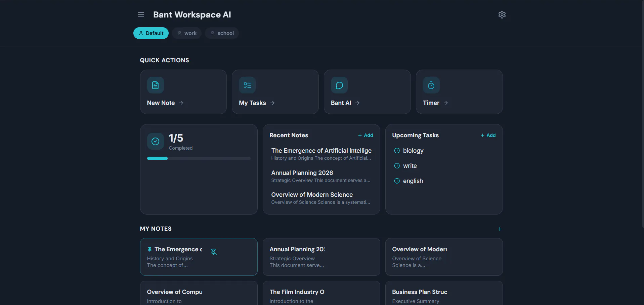Select the english upcoming task
The height and width of the screenshot is (305, 644).
tap(444, 181)
